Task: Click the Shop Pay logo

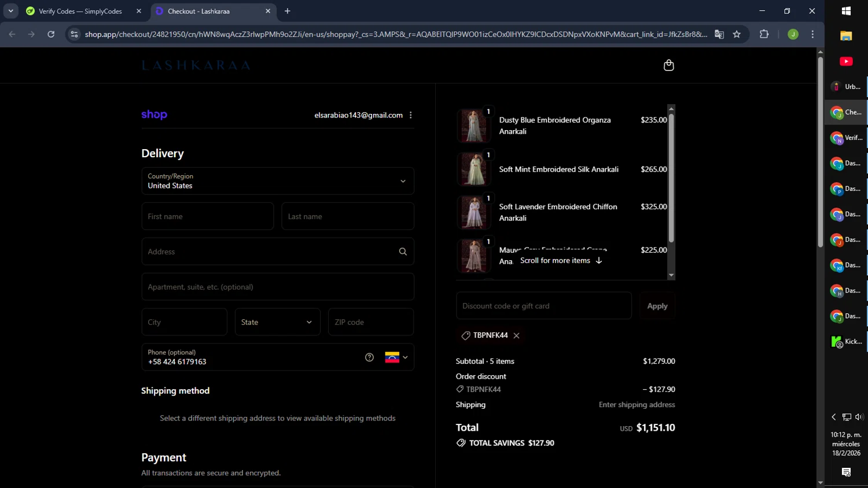Action: click(154, 114)
